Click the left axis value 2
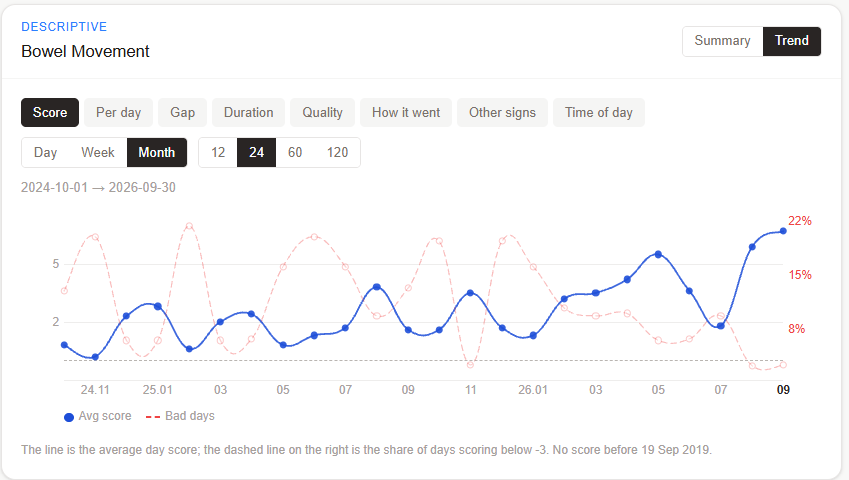This screenshot has width=849, height=480. point(56,322)
